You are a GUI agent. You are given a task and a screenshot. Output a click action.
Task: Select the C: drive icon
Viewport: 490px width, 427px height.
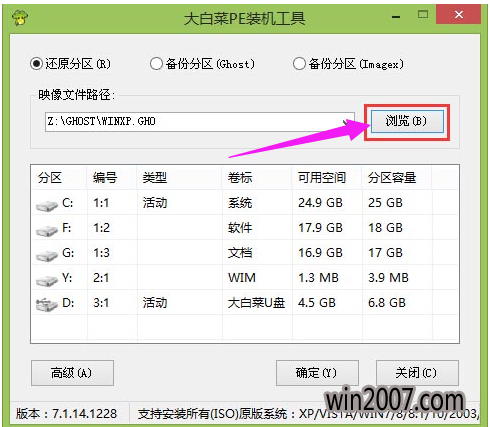(47, 205)
